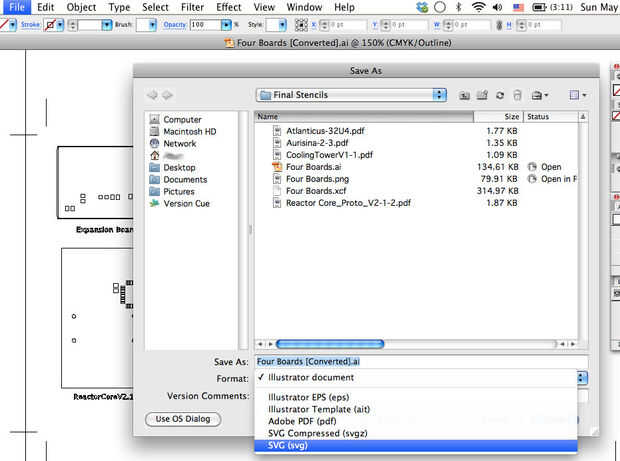
Task: Choose Adobe PDF (pdf) format
Action: tap(416, 421)
